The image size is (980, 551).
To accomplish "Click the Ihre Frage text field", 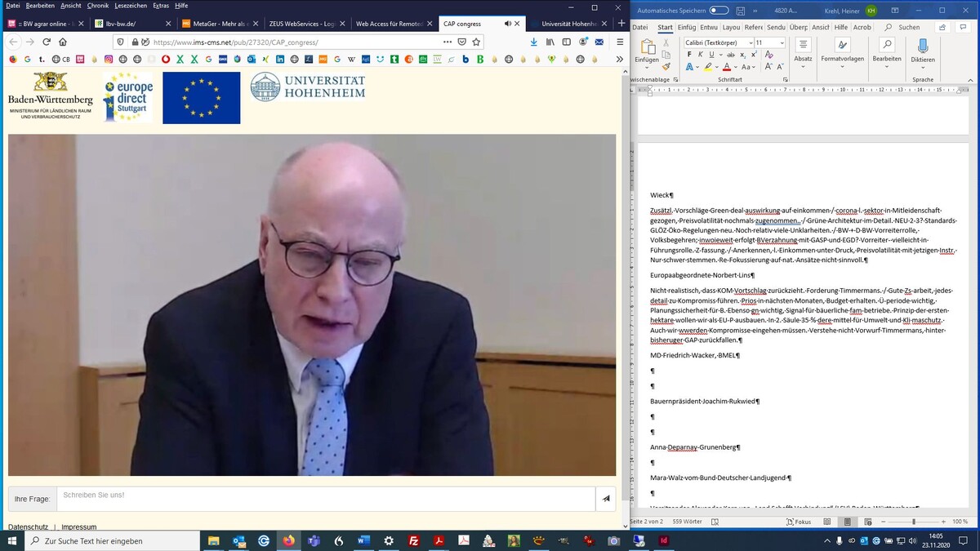I will [x=325, y=498].
